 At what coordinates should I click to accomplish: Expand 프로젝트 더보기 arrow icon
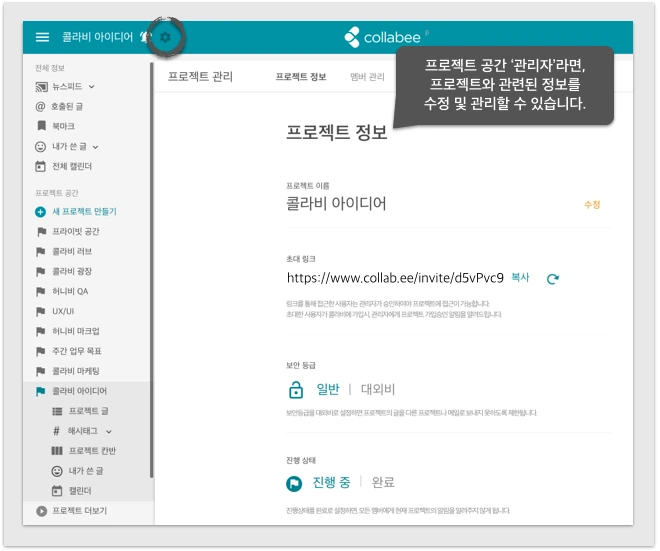pos(41,511)
